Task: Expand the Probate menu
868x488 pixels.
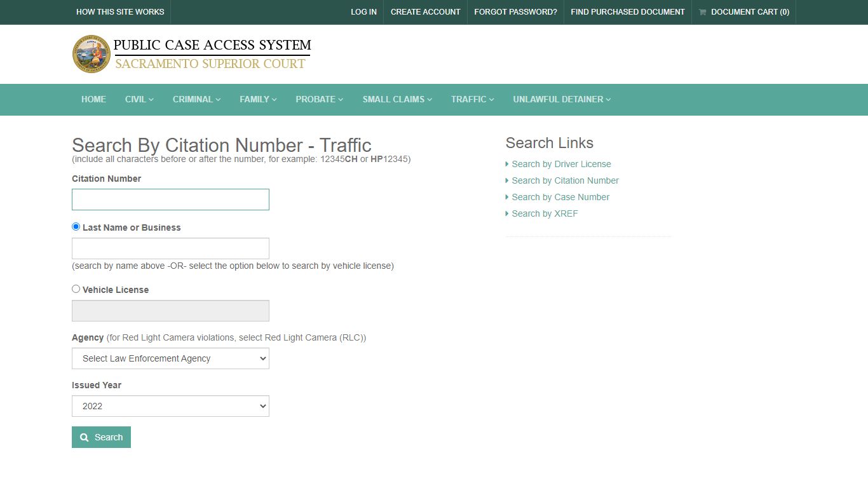Action: coord(319,99)
